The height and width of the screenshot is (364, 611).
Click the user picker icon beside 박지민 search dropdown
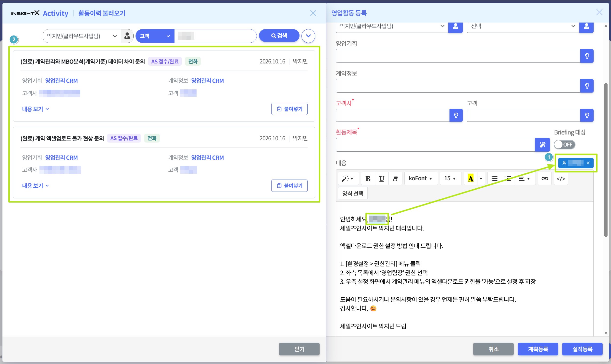[127, 36]
